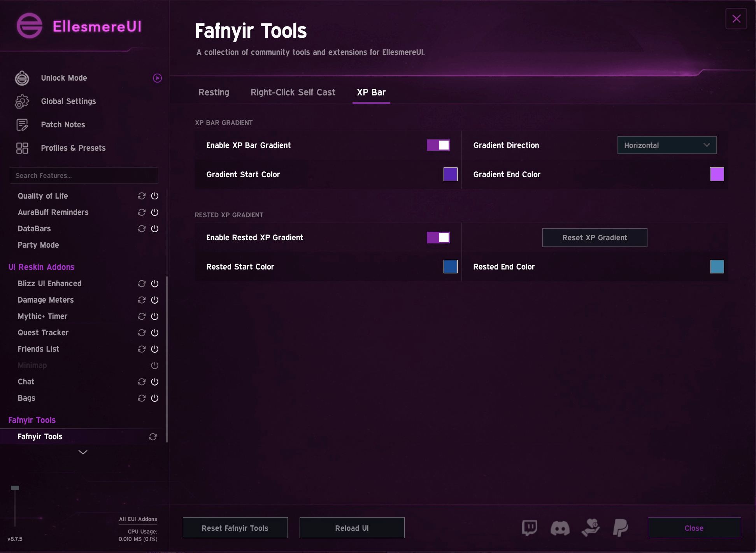
Task: Reset Chat with refresh icon
Action: [142, 382]
